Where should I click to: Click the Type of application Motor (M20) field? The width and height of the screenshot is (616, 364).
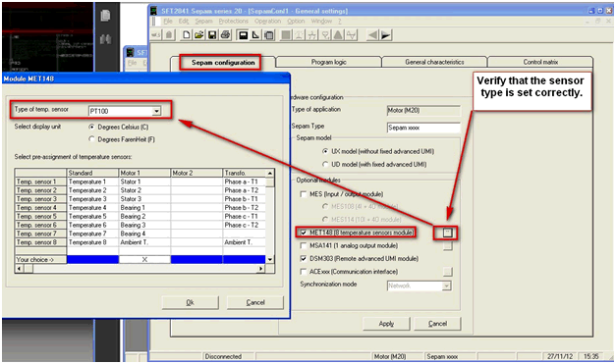click(423, 111)
